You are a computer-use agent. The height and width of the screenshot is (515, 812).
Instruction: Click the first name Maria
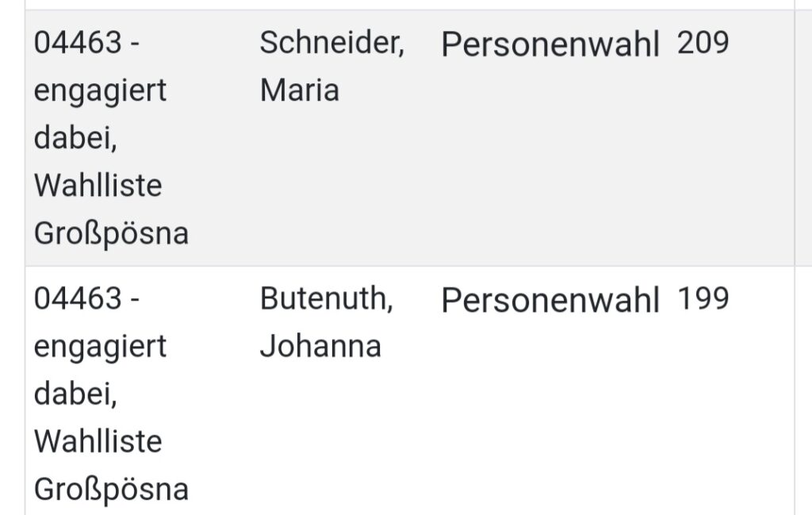300,90
